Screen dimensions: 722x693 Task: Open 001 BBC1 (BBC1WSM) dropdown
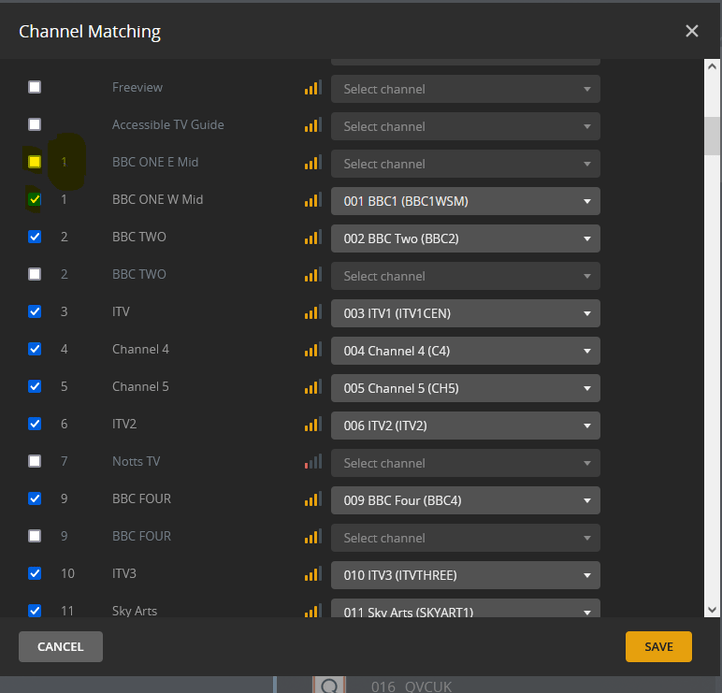pyautogui.click(x=465, y=201)
